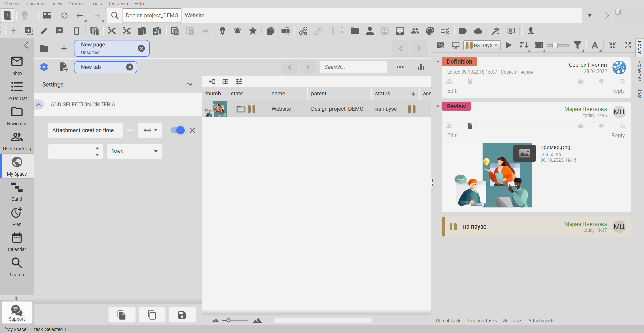Sort by the status column header
The image size is (644, 333).
pyautogui.click(x=395, y=93)
